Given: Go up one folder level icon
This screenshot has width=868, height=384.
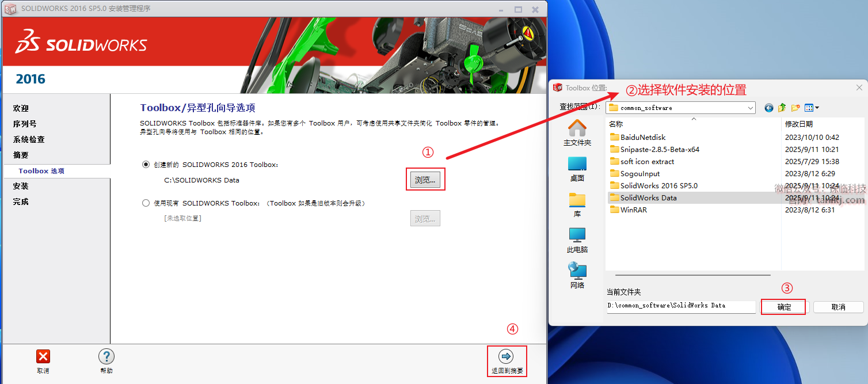Looking at the screenshot, I should pos(782,108).
